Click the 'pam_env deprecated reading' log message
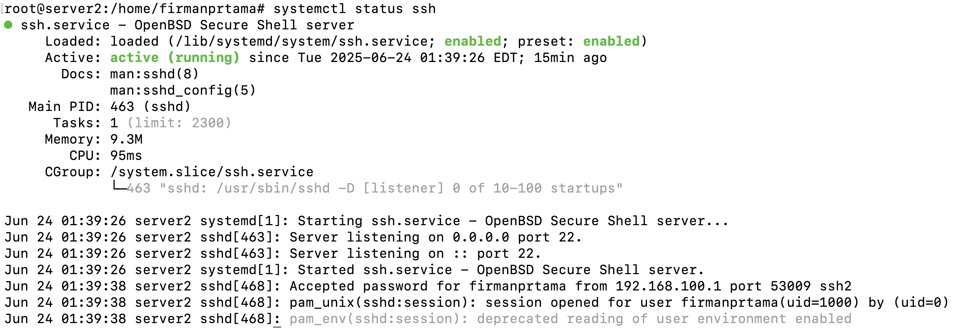This screenshot has width=980, height=328. click(571, 319)
